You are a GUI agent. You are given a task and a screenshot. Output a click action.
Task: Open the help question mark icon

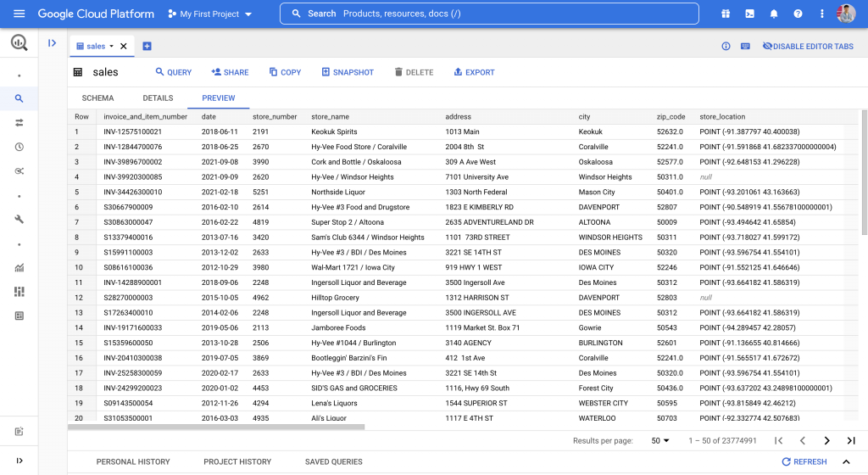[x=798, y=14]
